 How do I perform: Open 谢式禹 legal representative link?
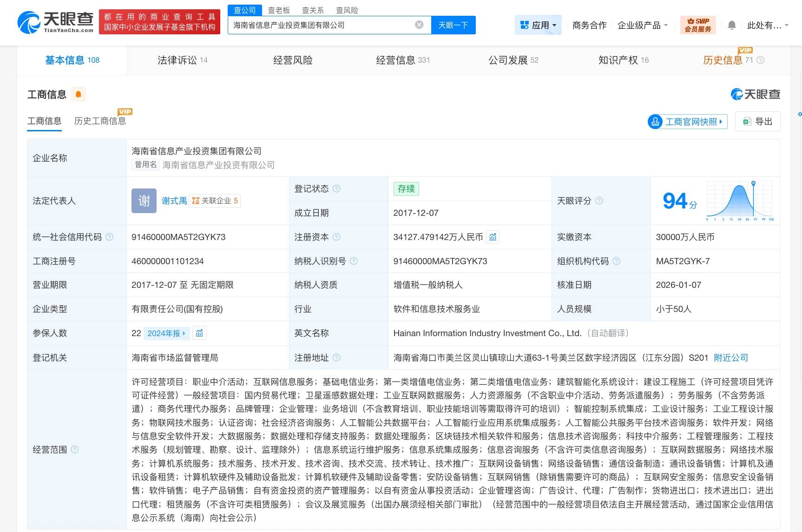[174, 201]
